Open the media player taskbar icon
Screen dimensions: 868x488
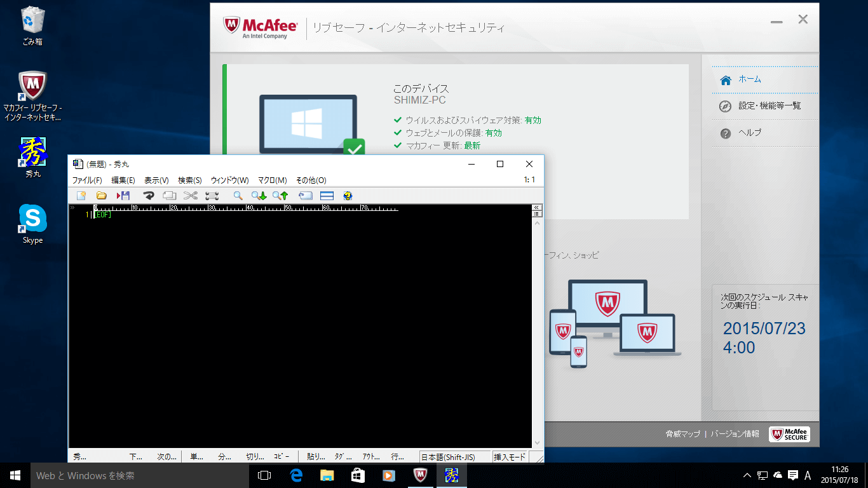point(389,475)
